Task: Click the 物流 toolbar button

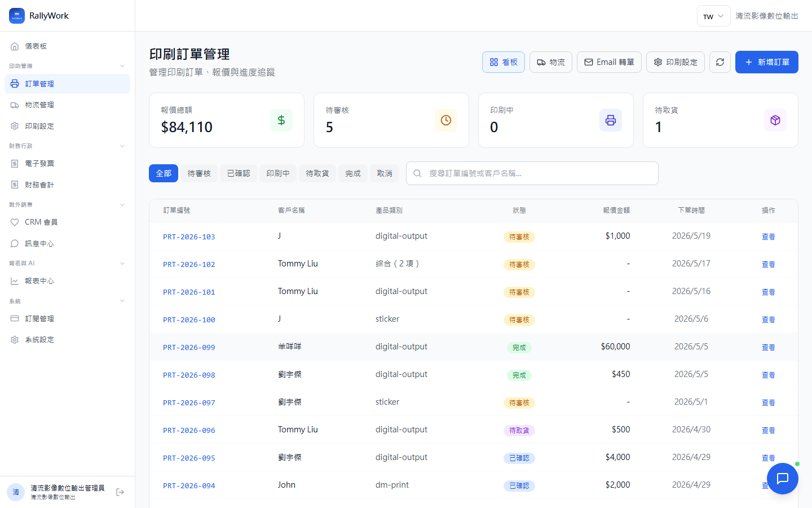Action: (x=551, y=62)
